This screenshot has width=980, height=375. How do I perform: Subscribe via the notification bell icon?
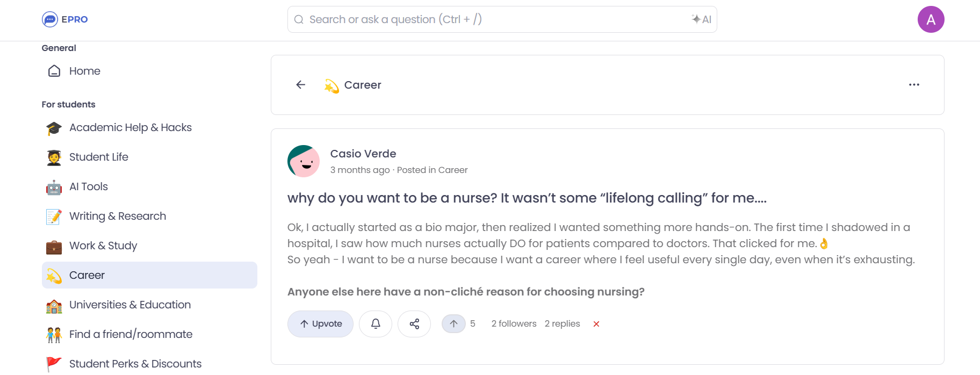(375, 323)
